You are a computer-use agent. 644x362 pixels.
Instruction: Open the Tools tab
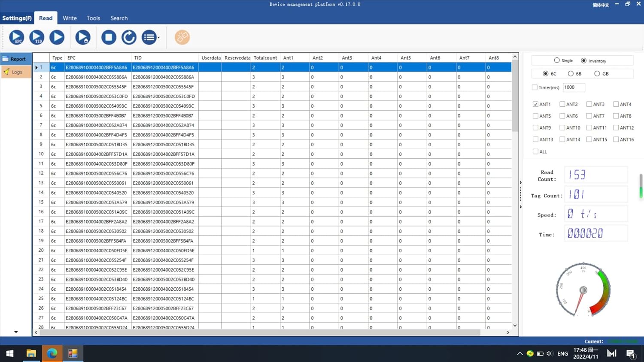coord(93,18)
